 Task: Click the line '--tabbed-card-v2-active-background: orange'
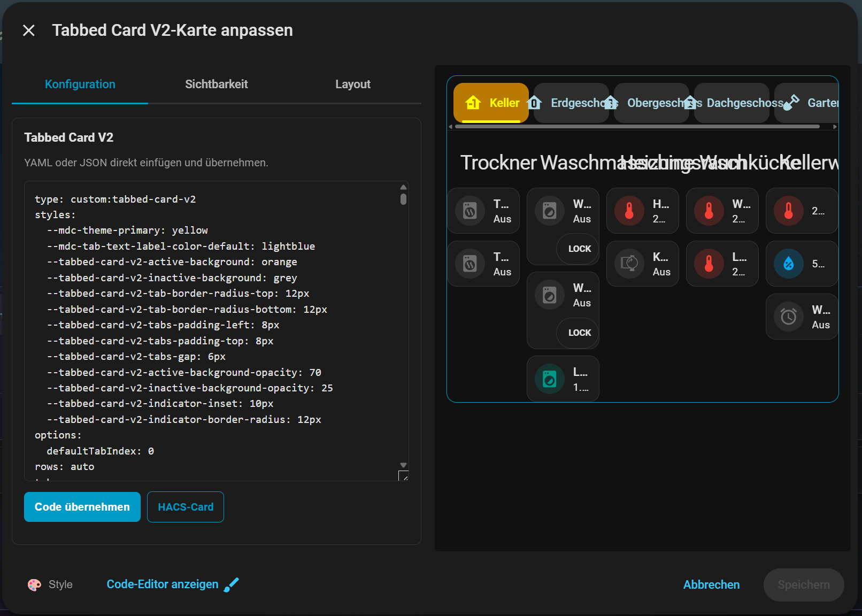(x=172, y=262)
